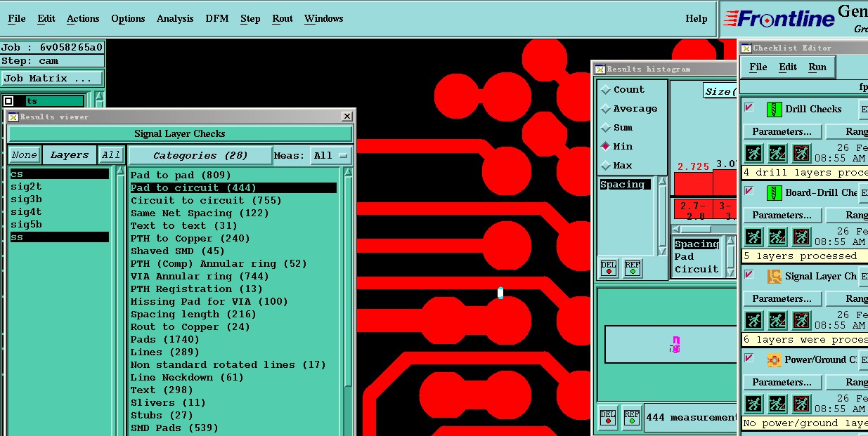
Task: Select Line Neckdown (61) category
Action: coord(187,378)
